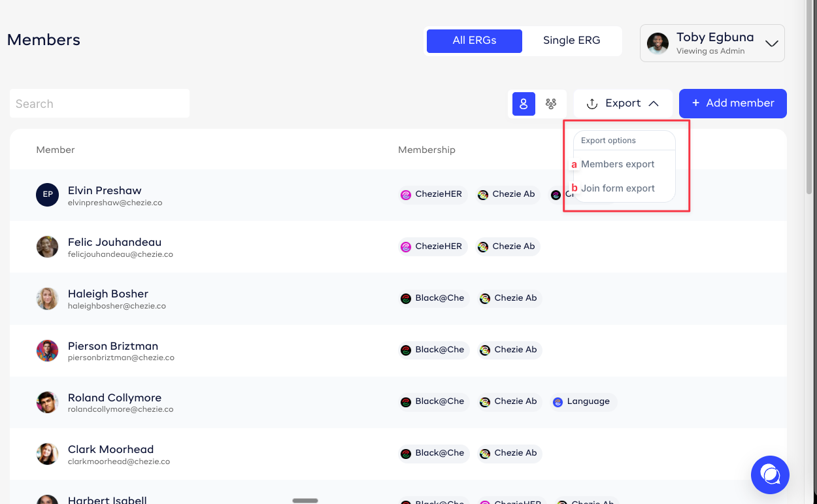
Task: Click email rolandcollymore@chezie.co
Action: (x=120, y=410)
